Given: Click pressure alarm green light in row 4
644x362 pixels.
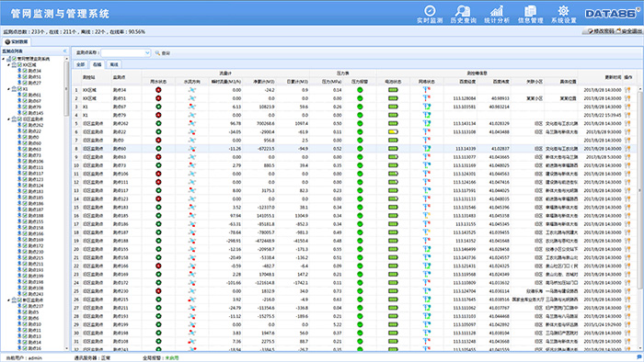Looking at the screenshot, I should tap(360, 115).
